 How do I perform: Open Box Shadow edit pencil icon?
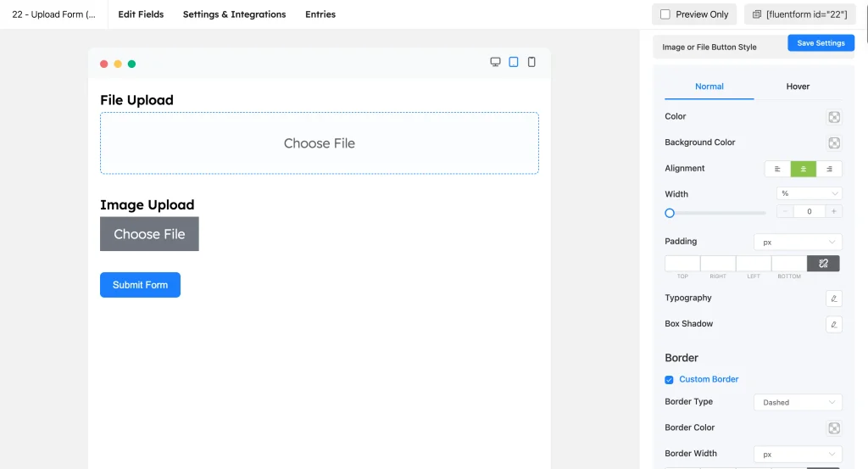pos(834,325)
